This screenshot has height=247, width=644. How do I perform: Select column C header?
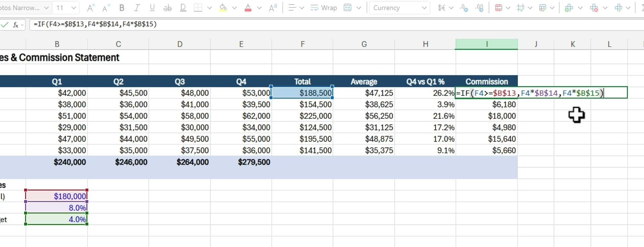click(x=118, y=44)
